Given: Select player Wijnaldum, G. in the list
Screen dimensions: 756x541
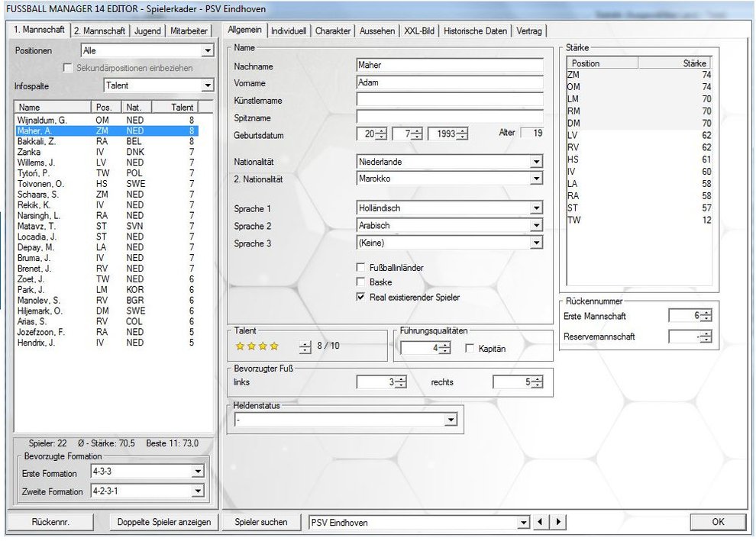Looking at the screenshot, I should 107,120.
